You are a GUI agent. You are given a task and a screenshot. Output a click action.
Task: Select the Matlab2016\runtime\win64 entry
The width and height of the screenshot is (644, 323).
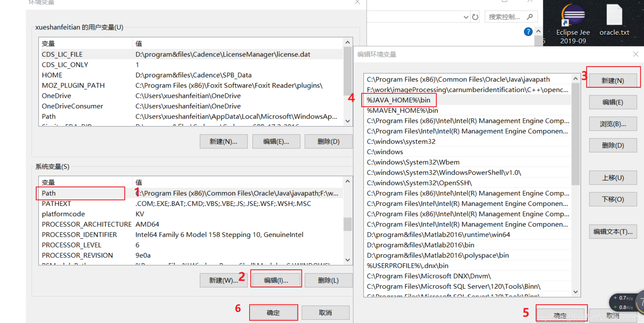(467, 235)
